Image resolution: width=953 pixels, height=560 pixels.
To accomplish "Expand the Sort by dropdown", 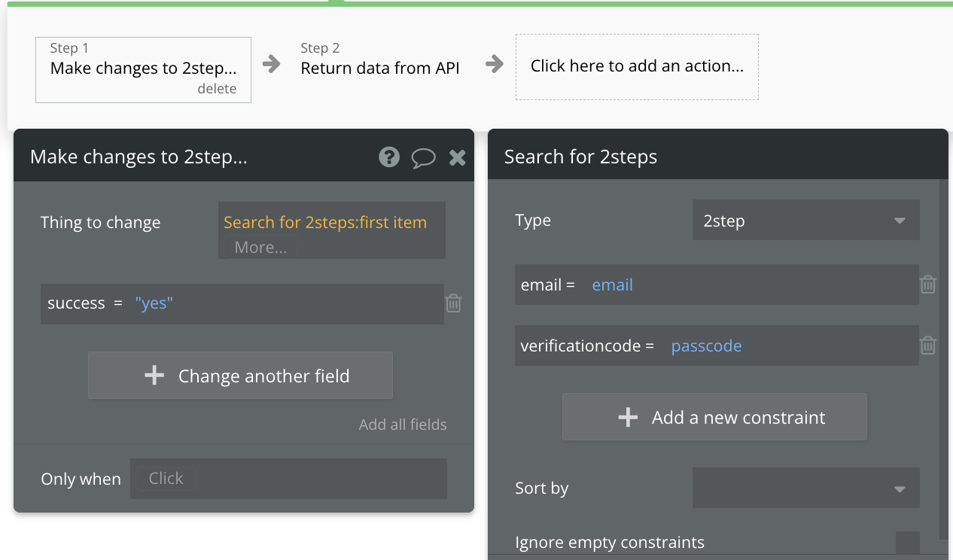I will [x=805, y=488].
